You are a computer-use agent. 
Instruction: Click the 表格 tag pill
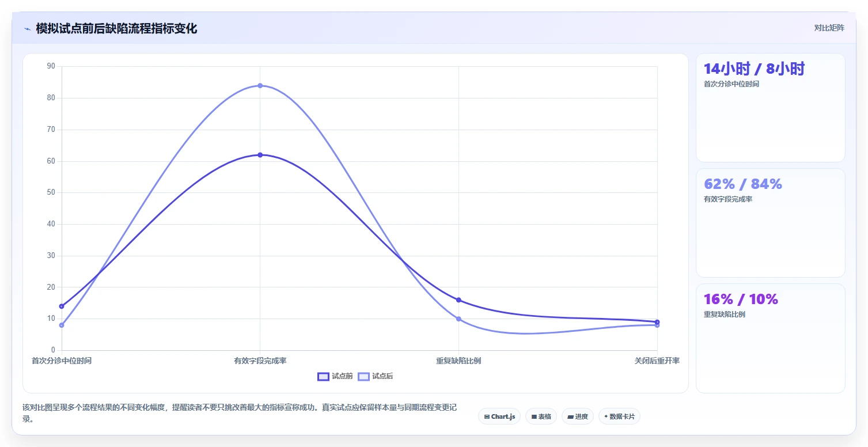pyautogui.click(x=541, y=416)
